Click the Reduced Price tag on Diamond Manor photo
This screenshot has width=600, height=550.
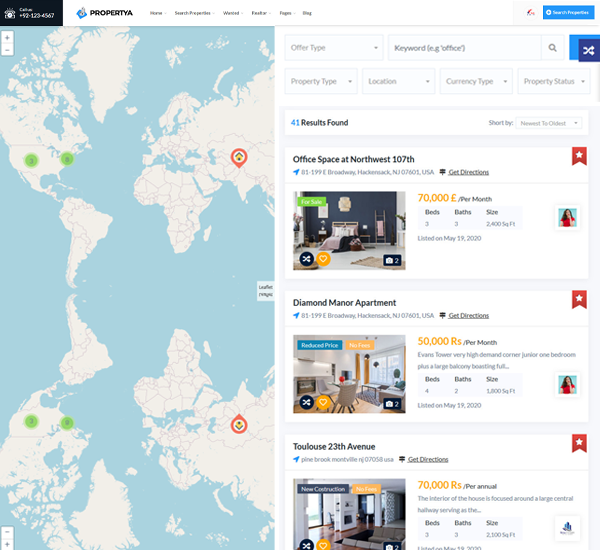(320, 345)
